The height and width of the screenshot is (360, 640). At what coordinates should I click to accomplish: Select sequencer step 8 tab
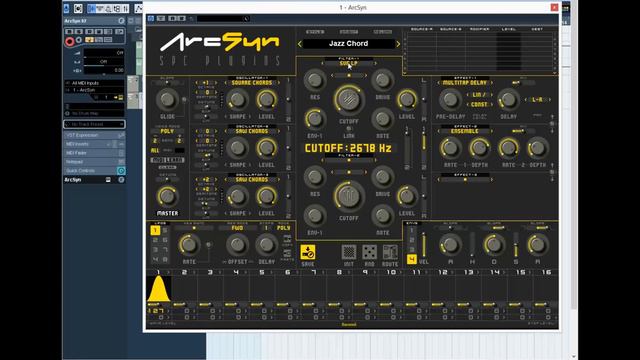click(339, 272)
